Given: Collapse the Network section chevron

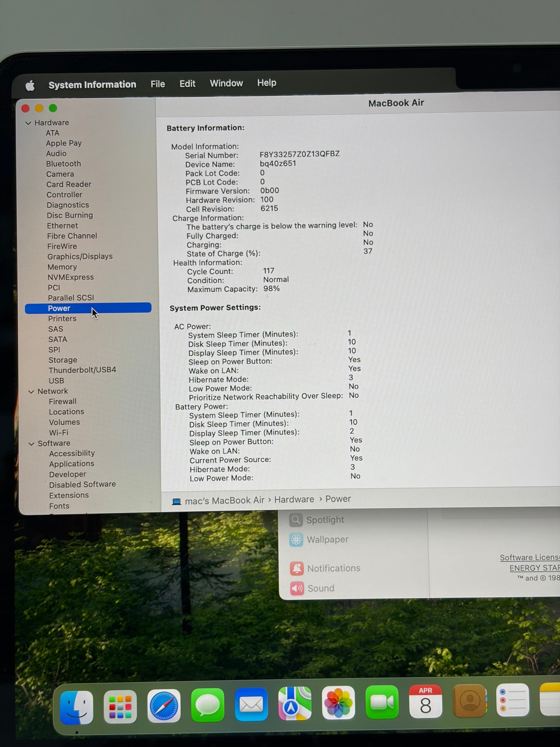Looking at the screenshot, I should pyautogui.click(x=31, y=392).
